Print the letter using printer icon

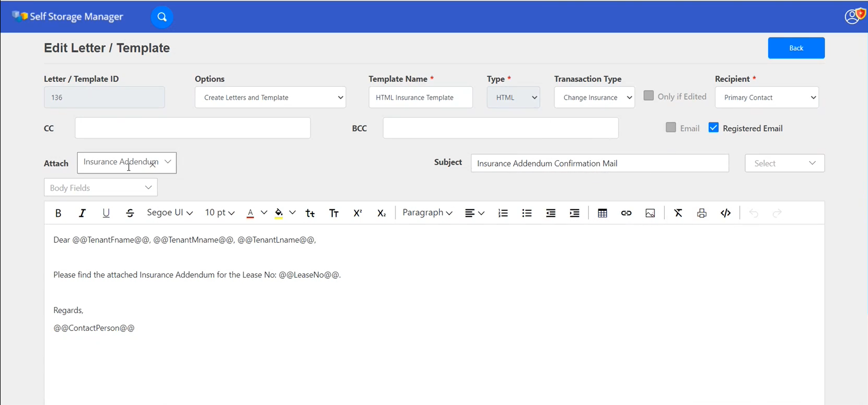coord(701,213)
